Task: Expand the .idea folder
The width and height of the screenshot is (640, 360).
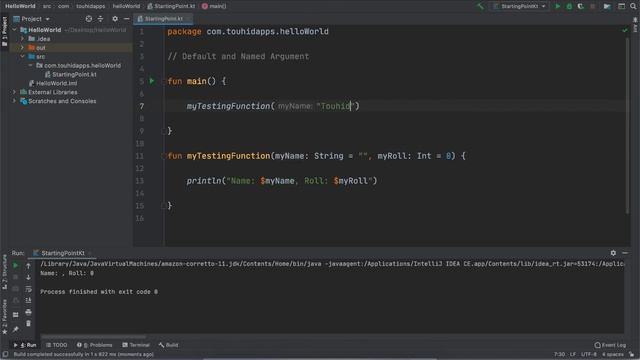Action: 22,39
